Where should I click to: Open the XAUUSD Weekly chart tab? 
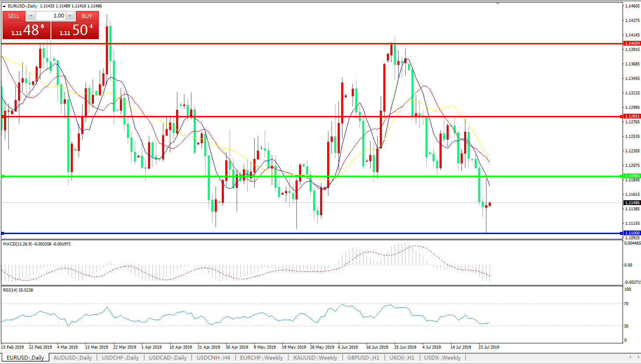(x=315, y=358)
